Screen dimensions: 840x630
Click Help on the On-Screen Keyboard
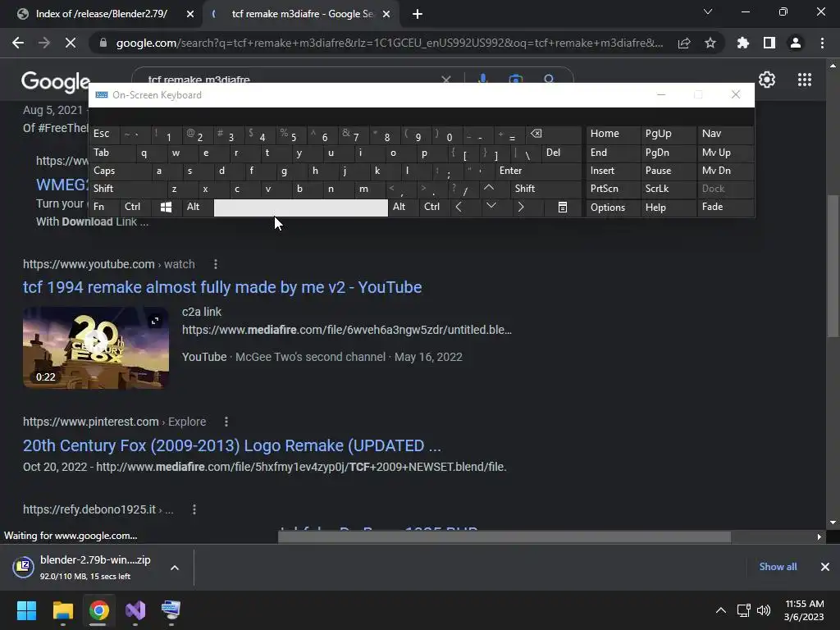pyautogui.click(x=668, y=208)
